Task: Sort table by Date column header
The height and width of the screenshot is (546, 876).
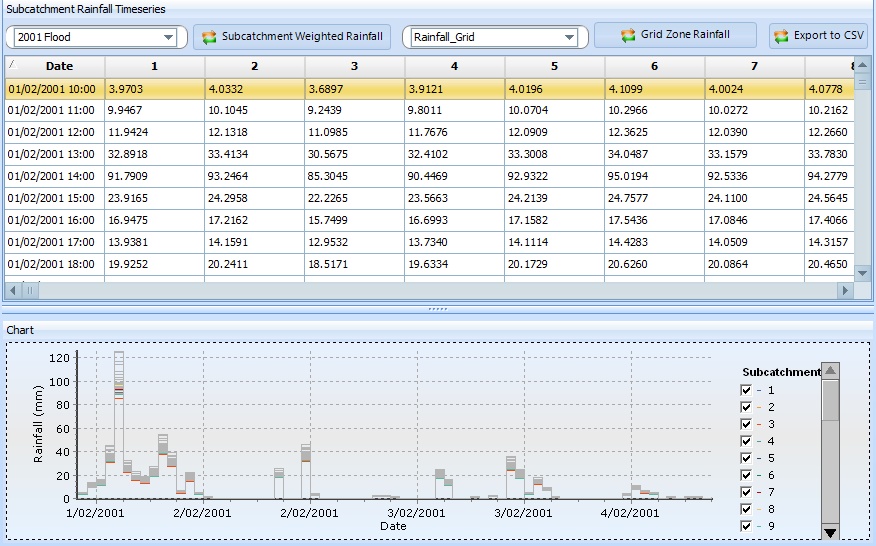Action: [x=59, y=66]
